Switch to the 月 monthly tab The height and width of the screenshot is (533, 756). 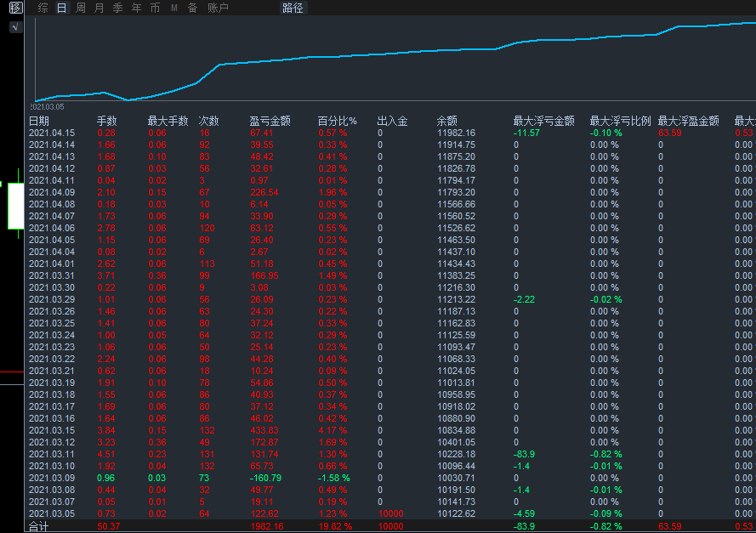pos(99,8)
